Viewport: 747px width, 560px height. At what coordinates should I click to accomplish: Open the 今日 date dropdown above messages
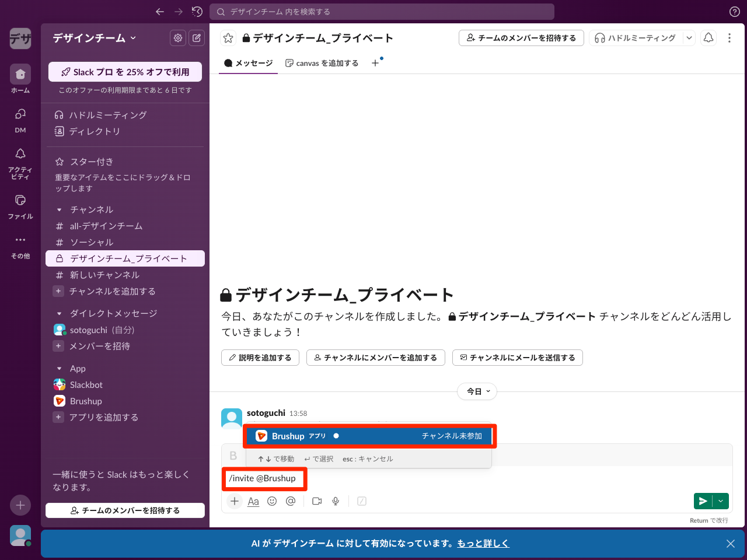477,391
